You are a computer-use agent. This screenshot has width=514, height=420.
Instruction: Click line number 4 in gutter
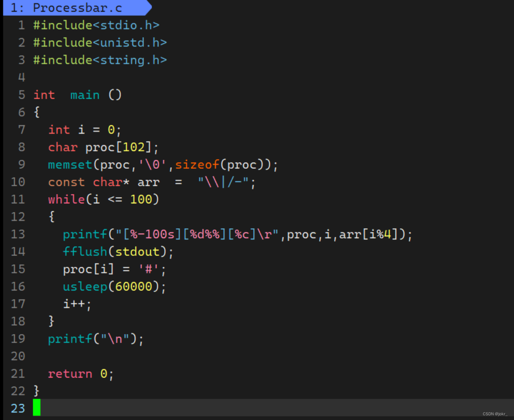click(22, 77)
